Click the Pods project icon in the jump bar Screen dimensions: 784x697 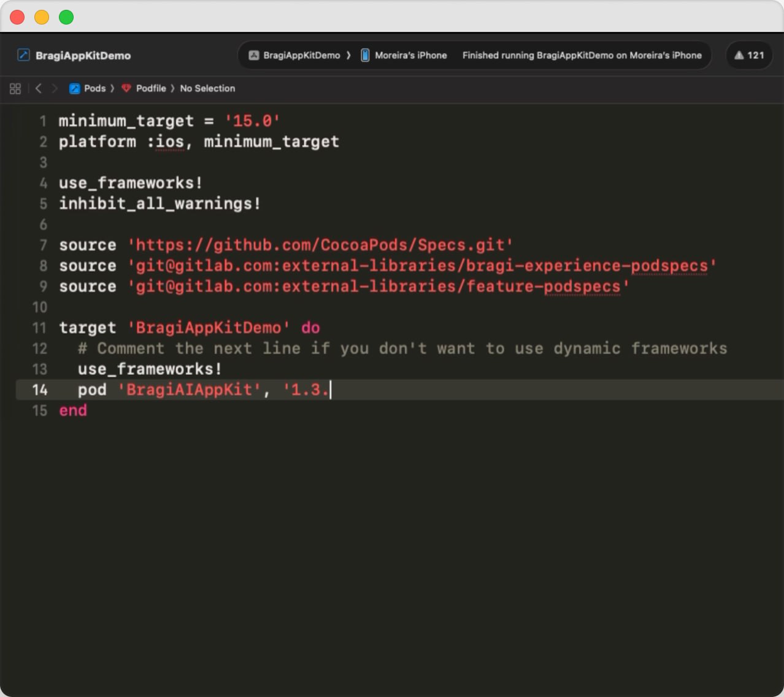pyautogui.click(x=75, y=88)
